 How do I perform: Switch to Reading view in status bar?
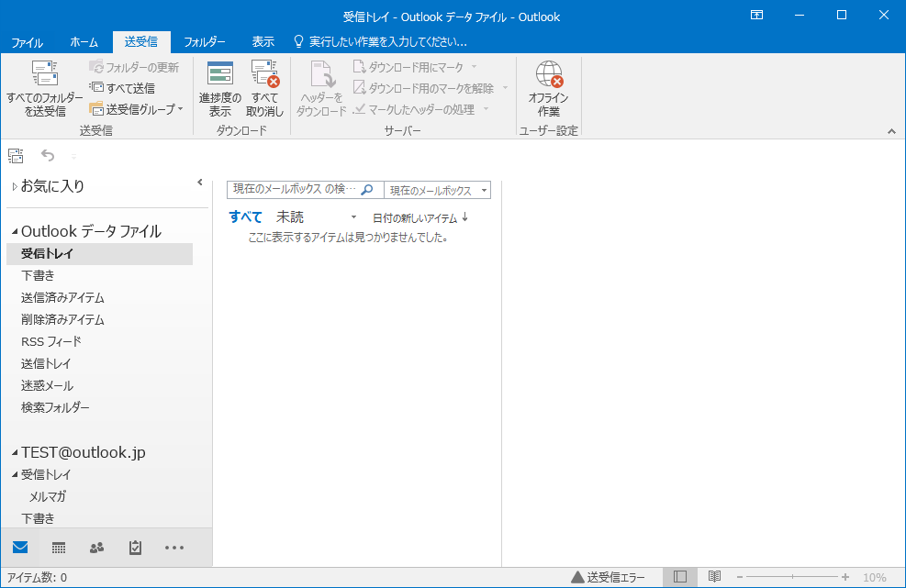[x=713, y=577]
